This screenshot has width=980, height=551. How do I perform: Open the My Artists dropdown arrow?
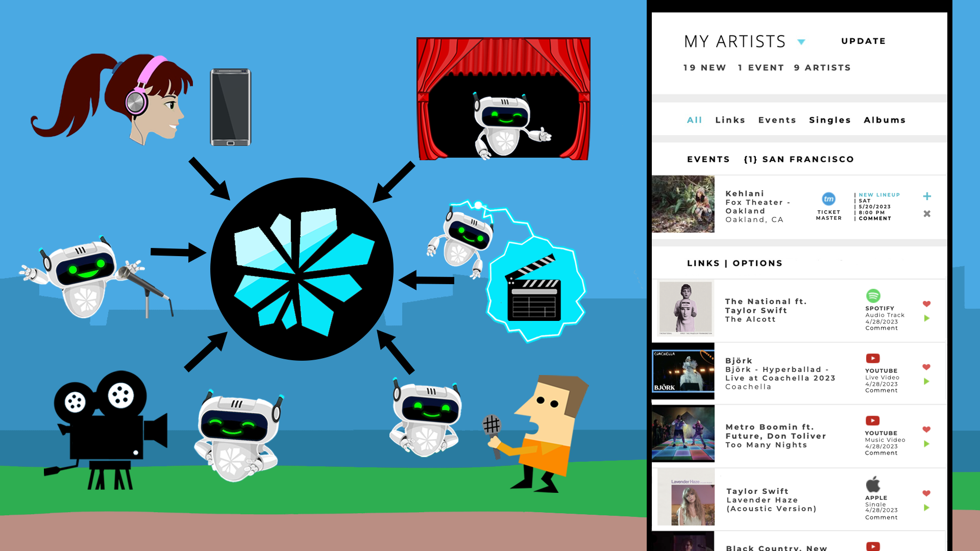[801, 42]
